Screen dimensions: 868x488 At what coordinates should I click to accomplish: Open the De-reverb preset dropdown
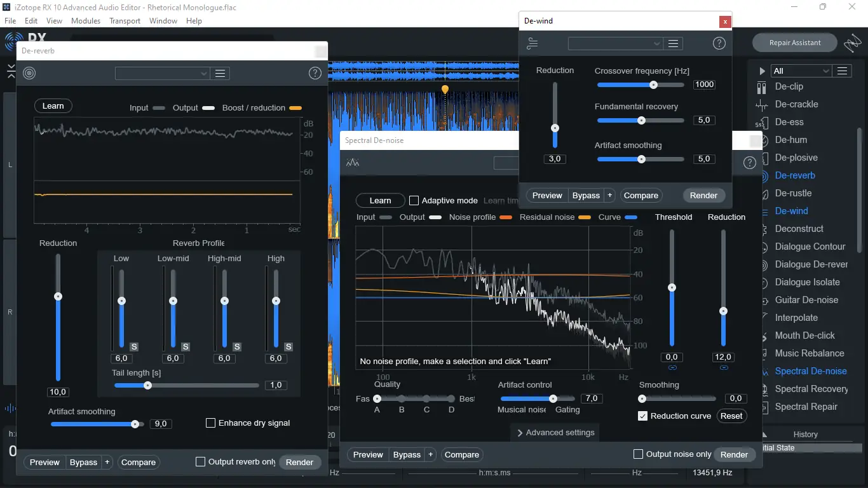coord(162,73)
